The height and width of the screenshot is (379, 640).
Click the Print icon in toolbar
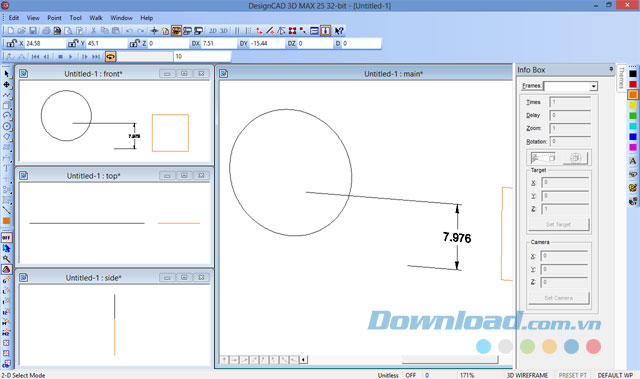click(46, 31)
